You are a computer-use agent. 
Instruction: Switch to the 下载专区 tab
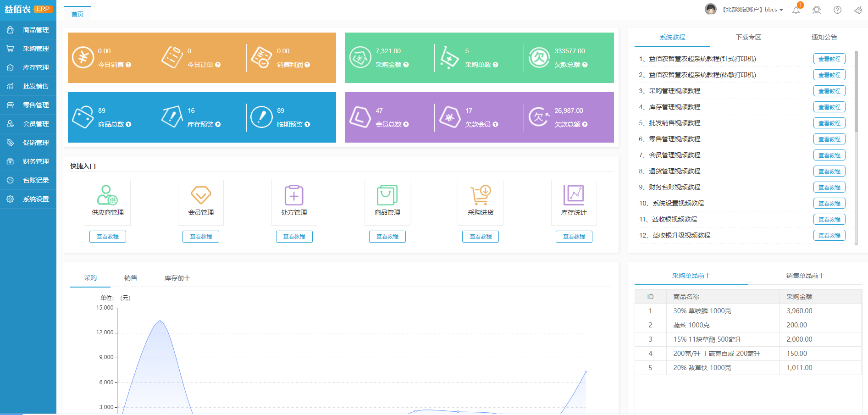tap(748, 37)
